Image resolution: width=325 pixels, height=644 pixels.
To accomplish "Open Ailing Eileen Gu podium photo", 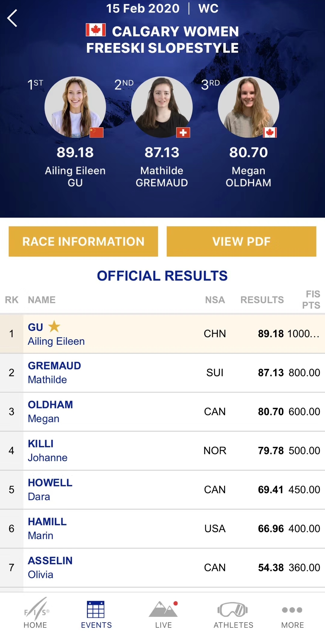I will click(75, 107).
